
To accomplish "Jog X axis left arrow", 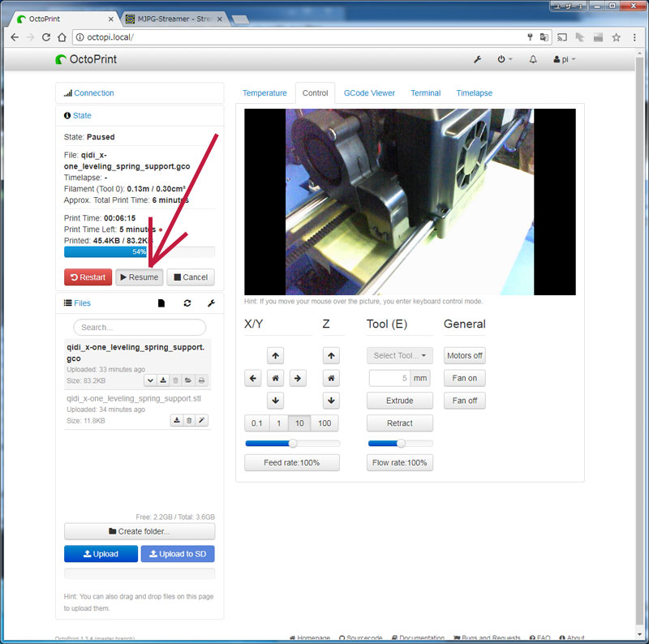I will click(x=253, y=378).
